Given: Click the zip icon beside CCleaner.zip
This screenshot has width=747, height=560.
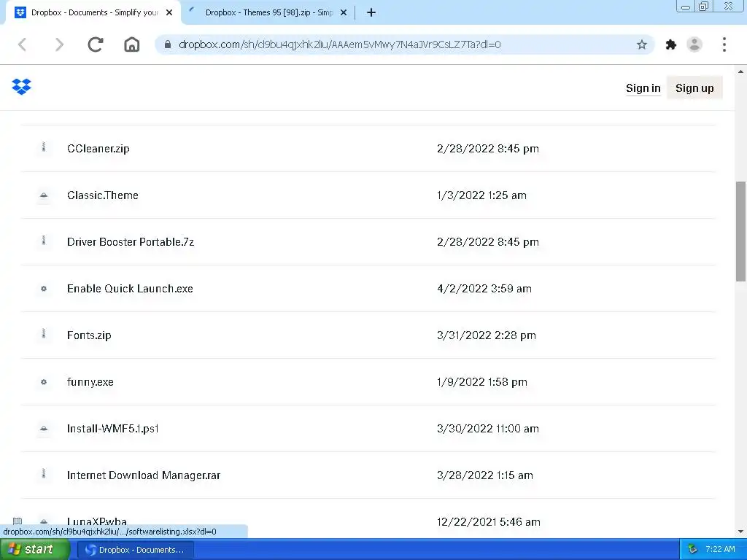Looking at the screenshot, I should click(44, 147).
